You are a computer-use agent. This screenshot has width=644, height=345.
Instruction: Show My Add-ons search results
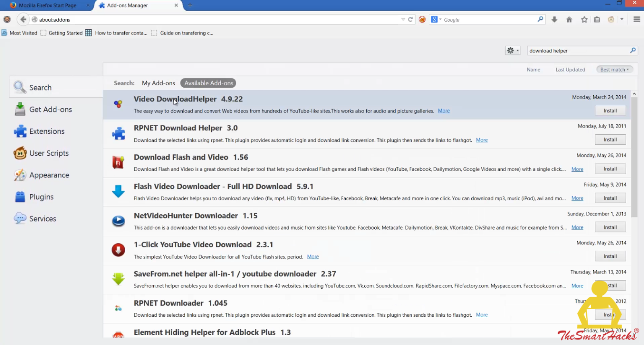tap(159, 83)
